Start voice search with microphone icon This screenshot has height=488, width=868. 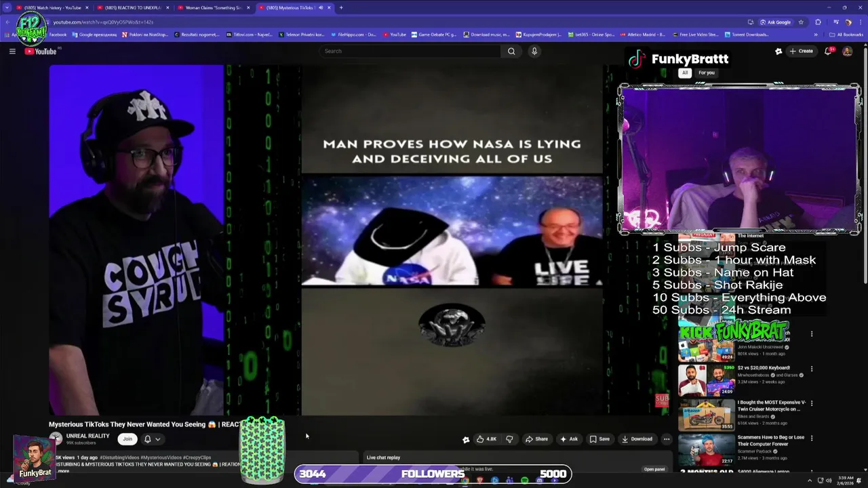(x=534, y=51)
